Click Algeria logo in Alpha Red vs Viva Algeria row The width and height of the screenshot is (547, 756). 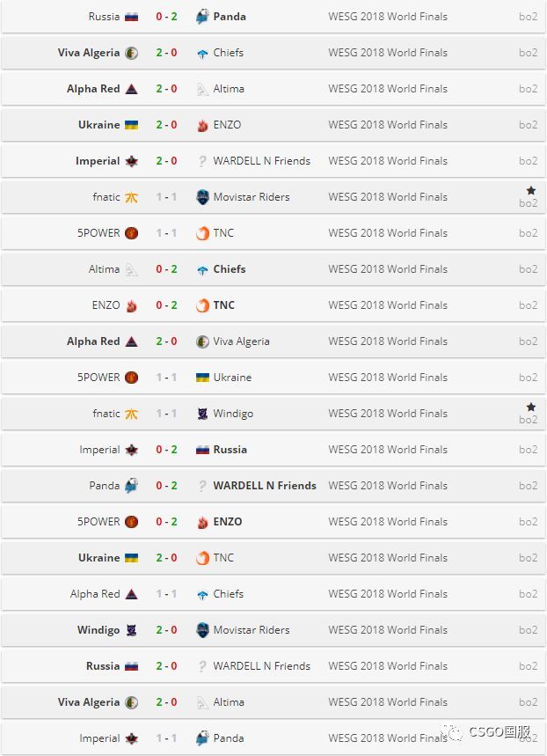[x=202, y=341]
